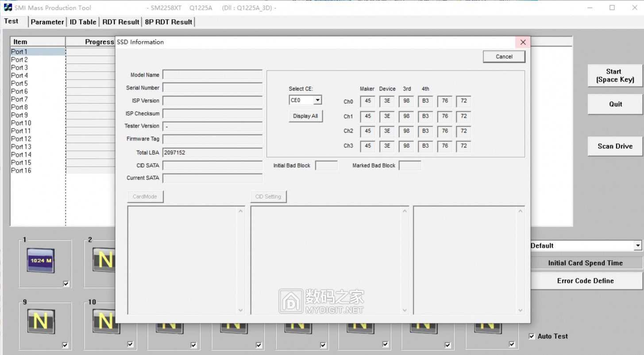
Task: Click the ISP Version field
Action: (212, 101)
